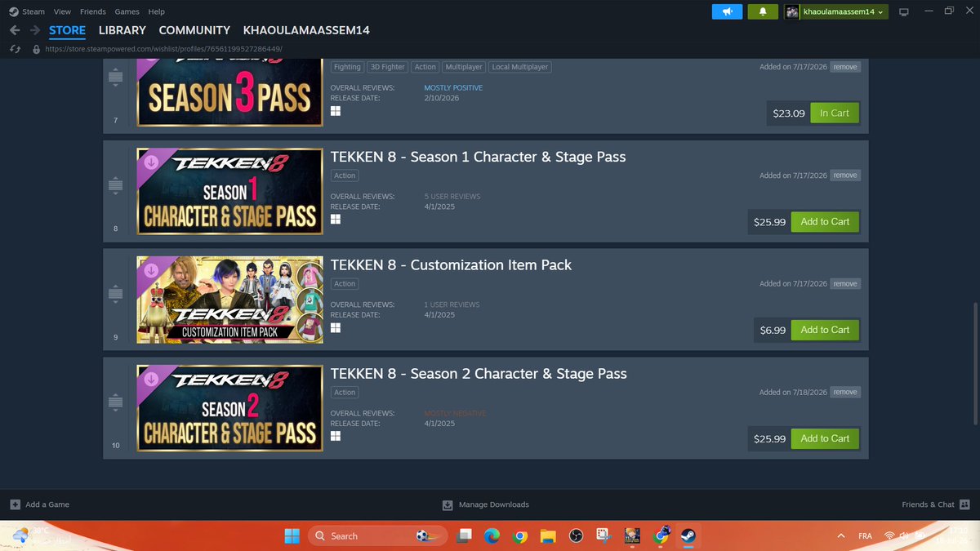Grab the reorder handle for item 8
The width and height of the screenshot is (980, 551).
(115, 185)
